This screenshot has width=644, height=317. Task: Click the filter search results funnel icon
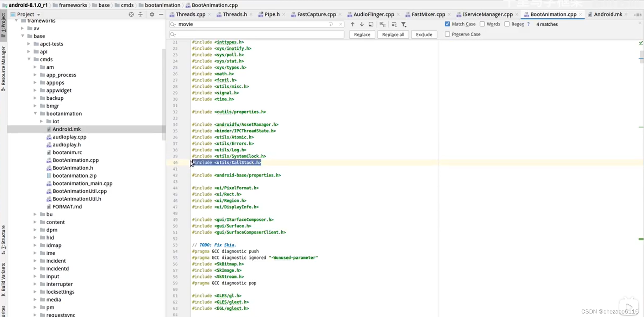coord(404,24)
